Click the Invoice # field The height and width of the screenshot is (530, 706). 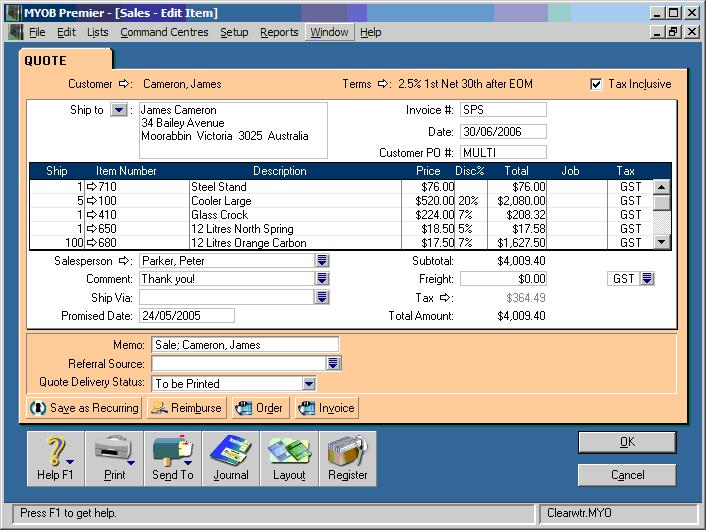503,110
